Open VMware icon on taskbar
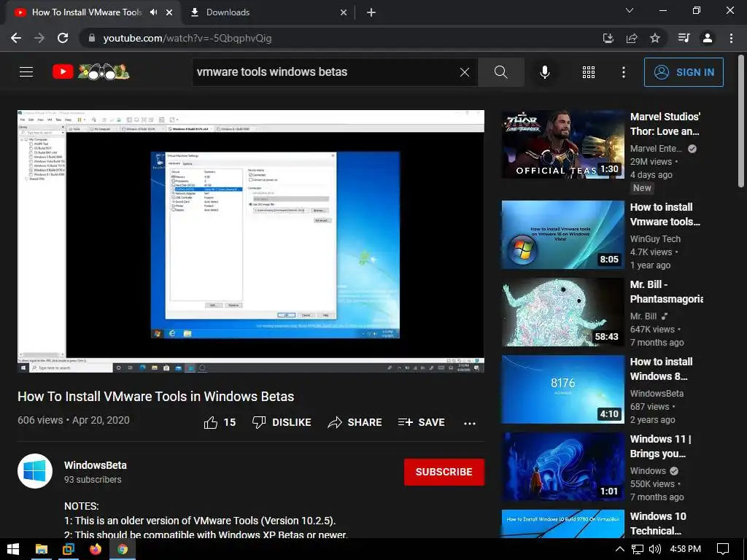The width and height of the screenshot is (747, 560). tap(69, 549)
